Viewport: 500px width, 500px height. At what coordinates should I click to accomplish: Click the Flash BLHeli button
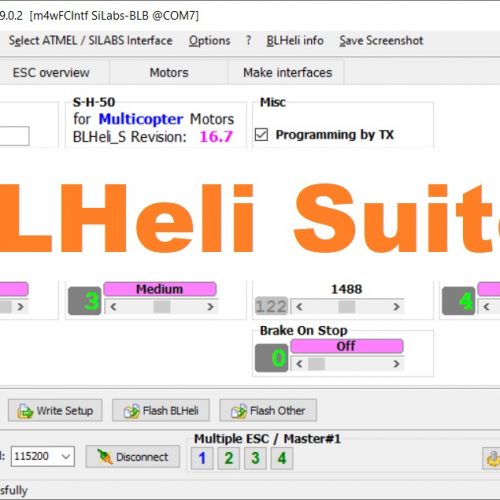pos(161,410)
